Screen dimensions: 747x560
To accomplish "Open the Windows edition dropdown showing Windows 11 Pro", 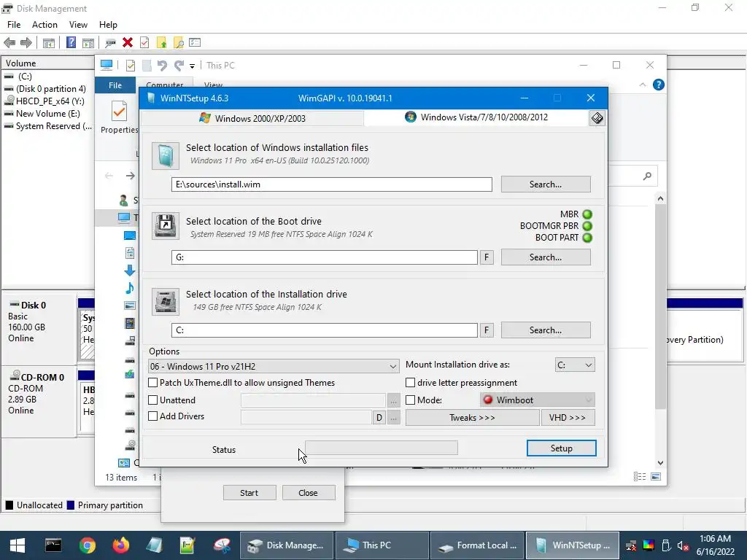I will (274, 366).
